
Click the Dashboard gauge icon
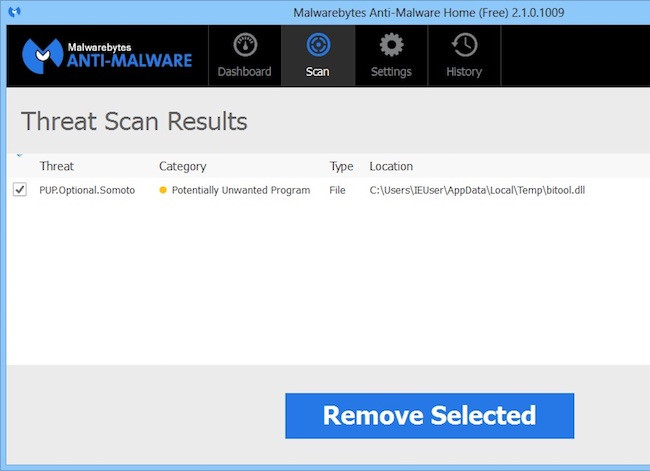[245, 46]
